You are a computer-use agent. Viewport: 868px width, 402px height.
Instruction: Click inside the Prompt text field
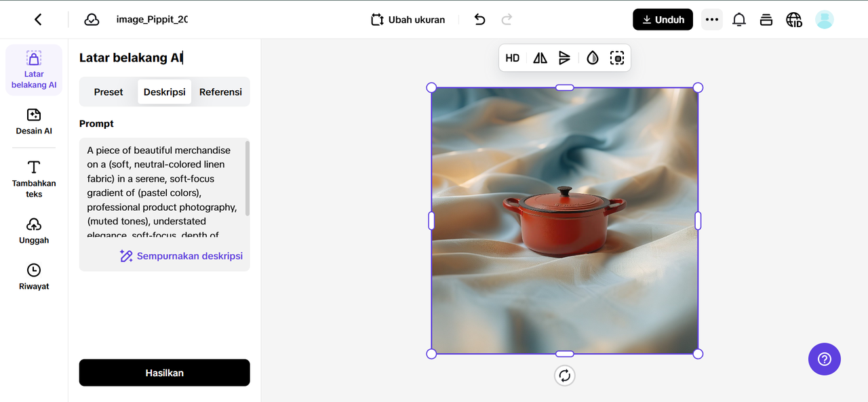click(161, 193)
